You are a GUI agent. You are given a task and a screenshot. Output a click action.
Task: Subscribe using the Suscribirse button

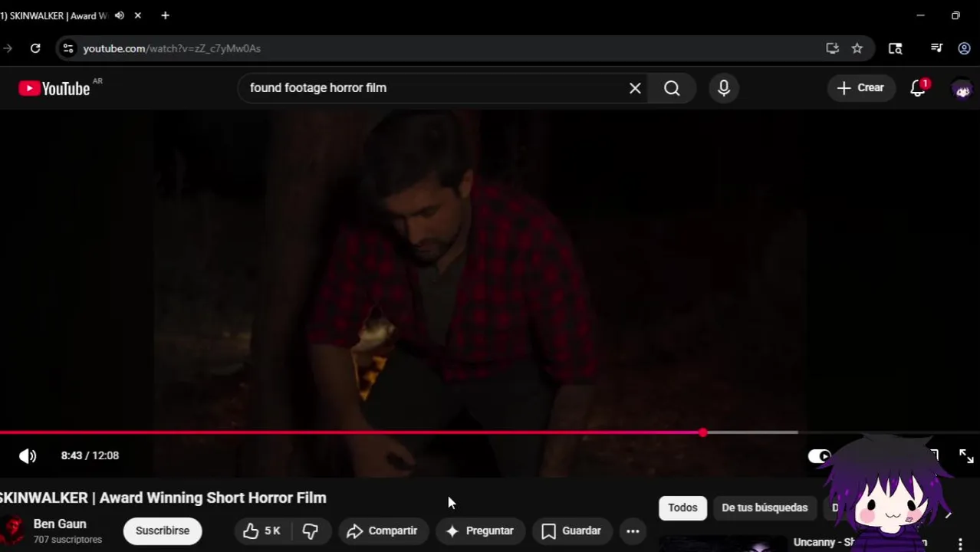pos(163,531)
